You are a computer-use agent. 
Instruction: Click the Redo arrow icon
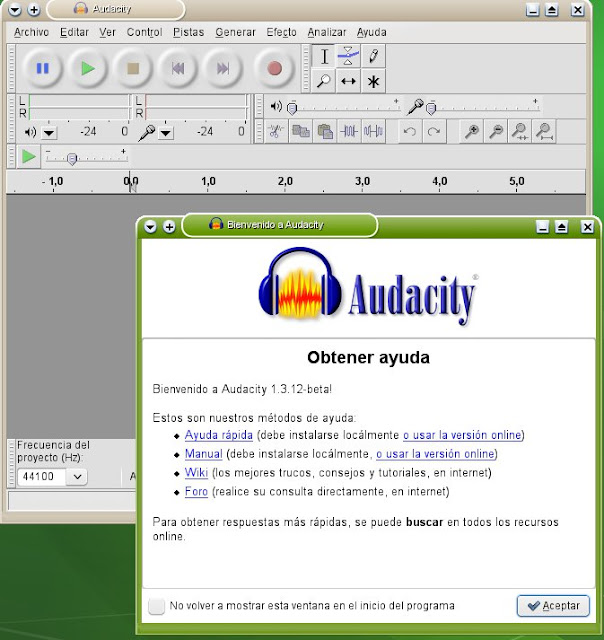point(434,131)
